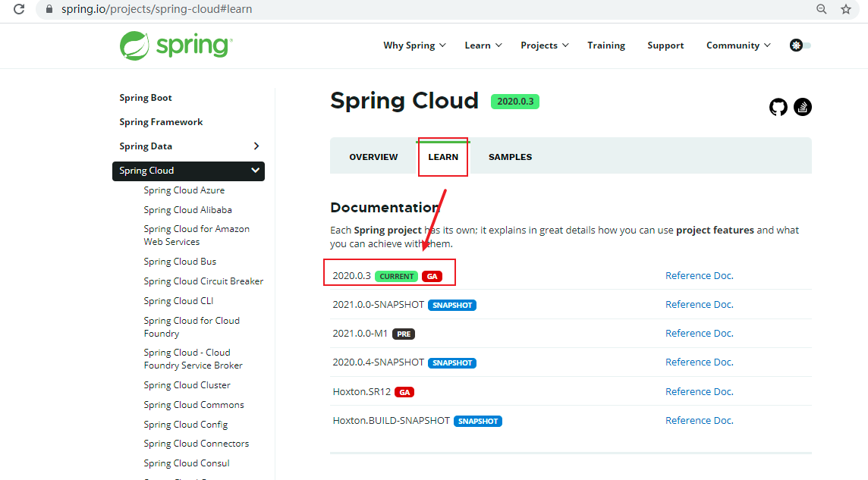Click the SNAPSHOT badge on Hoxton.BUILD-SNAPSHOT row
868x480 pixels.
pyautogui.click(x=478, y=422)
